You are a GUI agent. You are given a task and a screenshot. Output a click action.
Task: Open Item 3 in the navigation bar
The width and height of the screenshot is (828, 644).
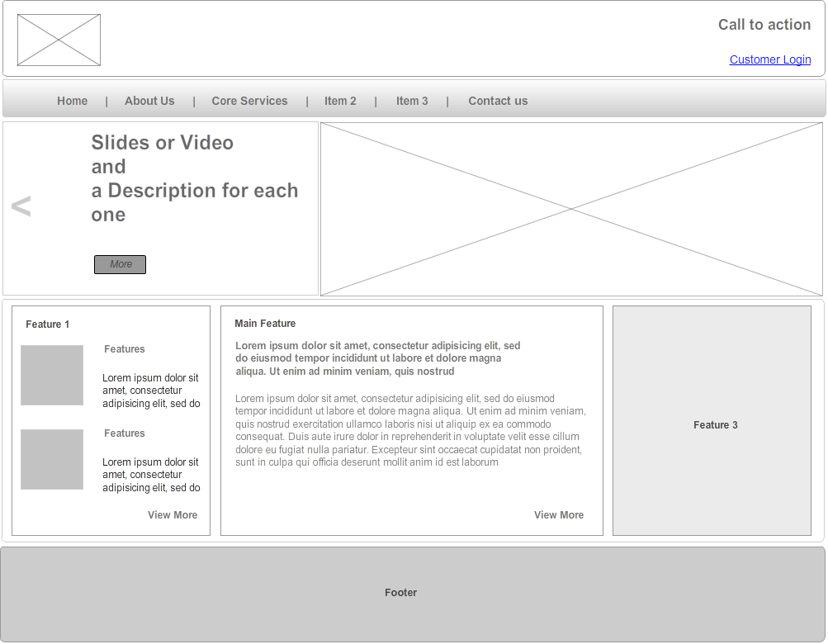pos(412,101)
